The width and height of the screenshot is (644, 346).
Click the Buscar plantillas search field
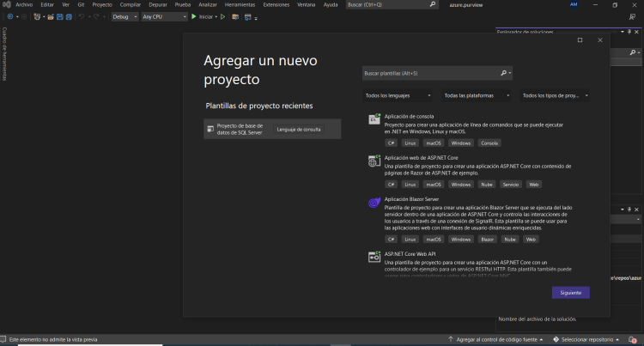pos(429,73)
